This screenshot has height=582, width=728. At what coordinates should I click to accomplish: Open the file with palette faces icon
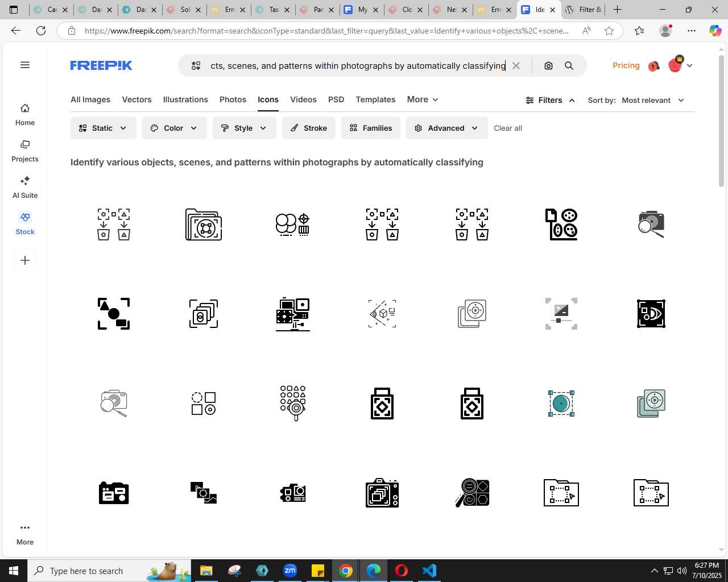click(x=561, y=225)
